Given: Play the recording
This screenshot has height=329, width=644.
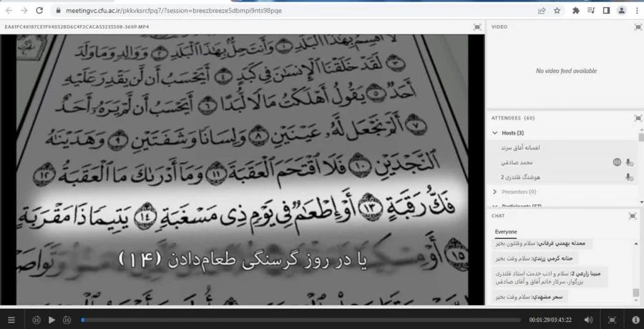Looking at the screenshot, I should click(x=52, y=320).
